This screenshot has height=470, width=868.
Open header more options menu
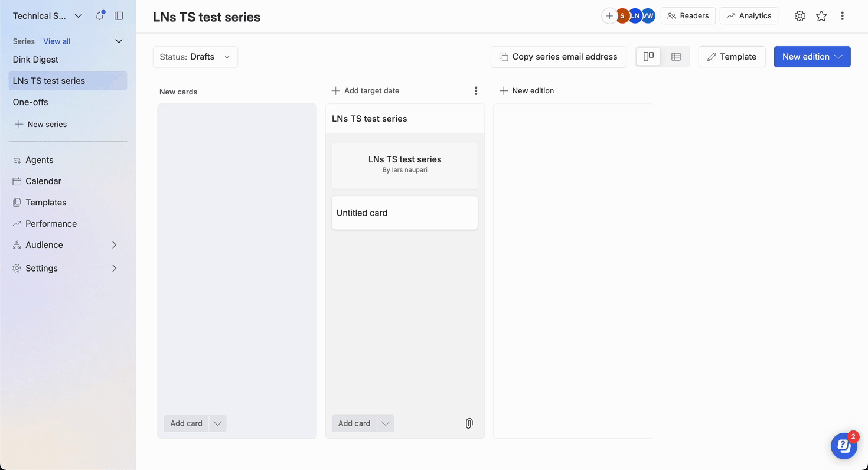pyautogui.click(x=842, y=16)
